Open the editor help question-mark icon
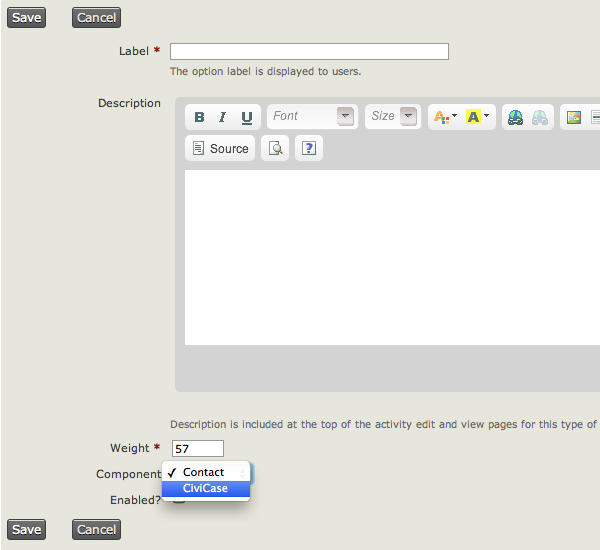 coord(308,149)
